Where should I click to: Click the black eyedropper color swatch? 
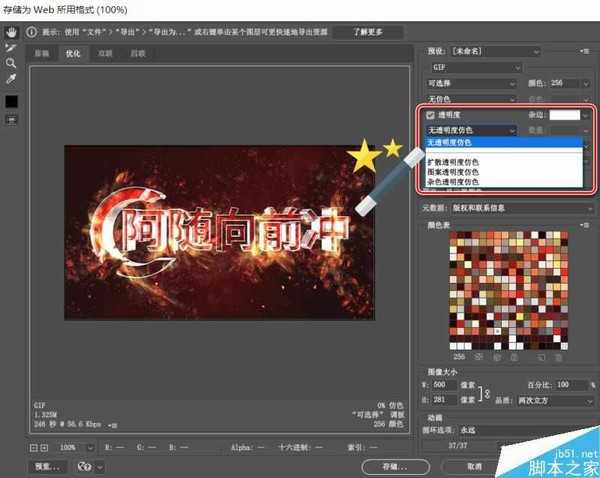click(x=11, y=101)
